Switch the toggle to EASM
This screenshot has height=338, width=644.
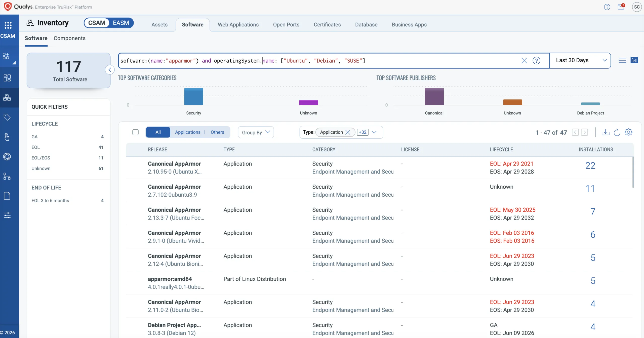click(x=121, y=23)
